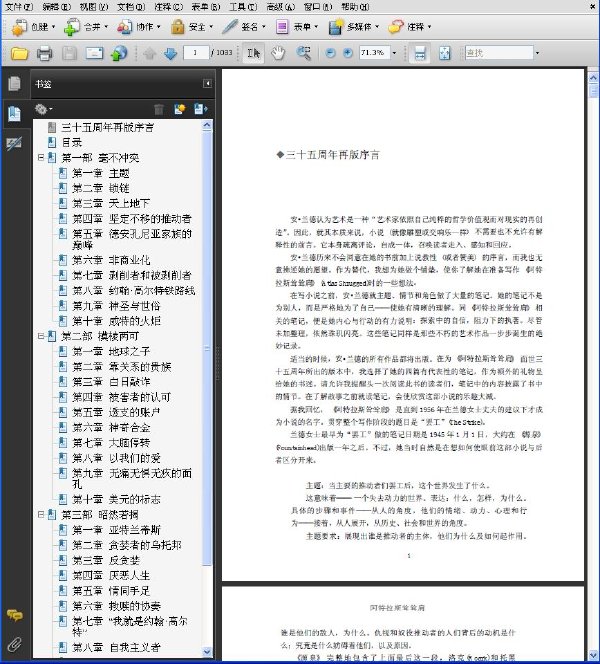Open the Attachments paperclip panel
The height and width of the screenshot is (664, 600).
[14, 645]
